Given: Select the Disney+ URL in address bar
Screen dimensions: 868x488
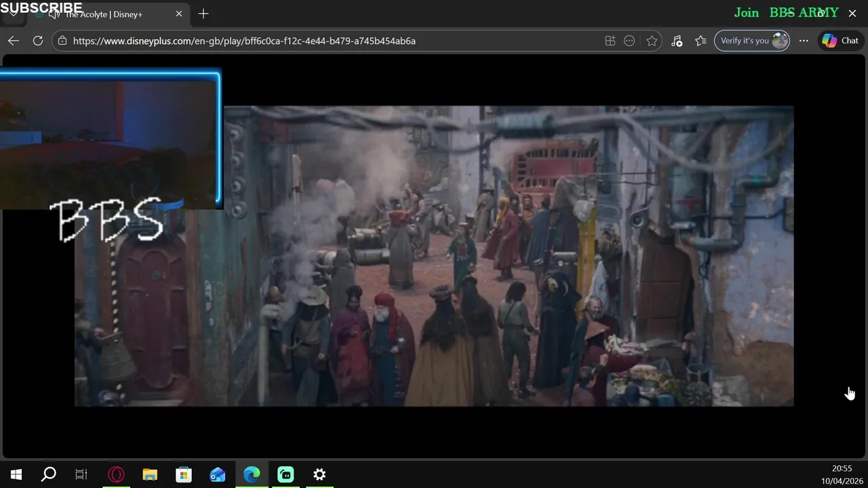Looking at the screenshot, I should [x=244, y=41].
